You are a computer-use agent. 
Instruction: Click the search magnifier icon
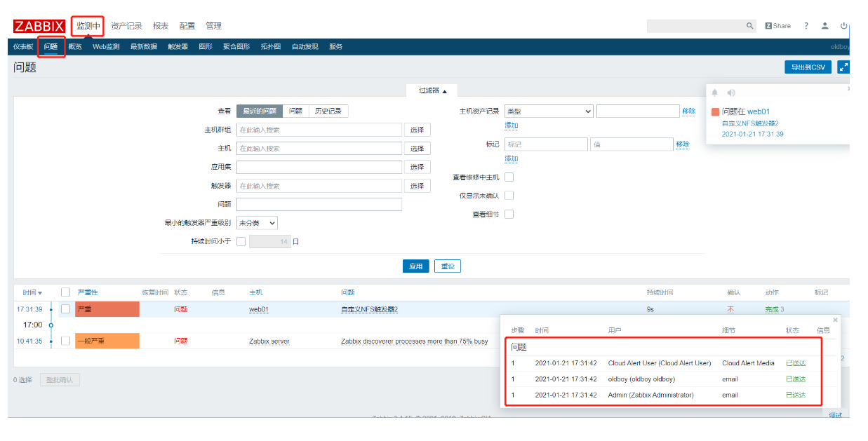tap(749, 26)
